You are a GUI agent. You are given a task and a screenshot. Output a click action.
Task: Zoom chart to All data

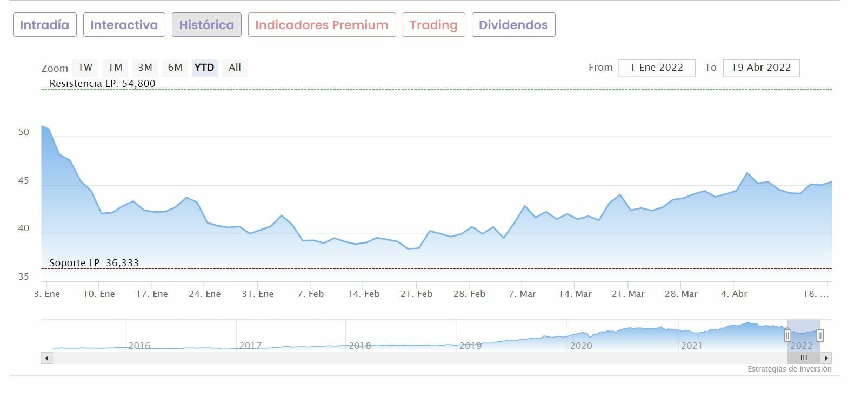pos(235,68)
